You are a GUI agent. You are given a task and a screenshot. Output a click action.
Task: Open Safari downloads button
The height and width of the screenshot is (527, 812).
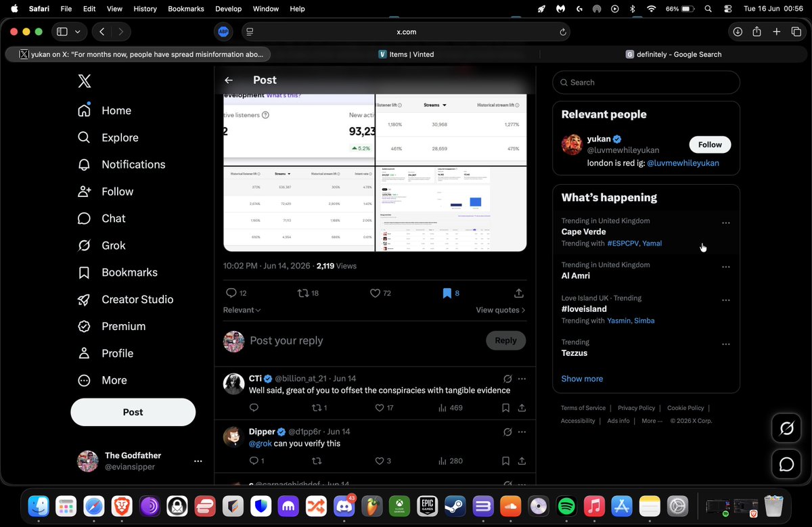click(738, 32)
